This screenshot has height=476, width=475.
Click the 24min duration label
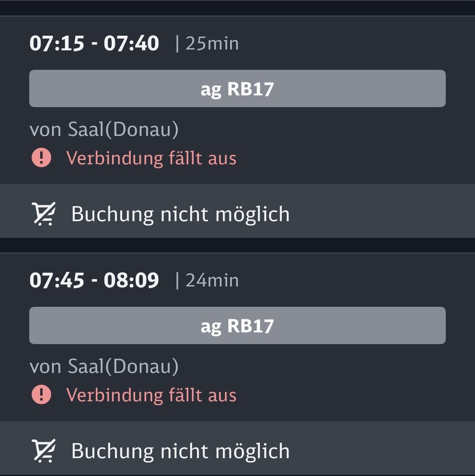coord(212,280)
